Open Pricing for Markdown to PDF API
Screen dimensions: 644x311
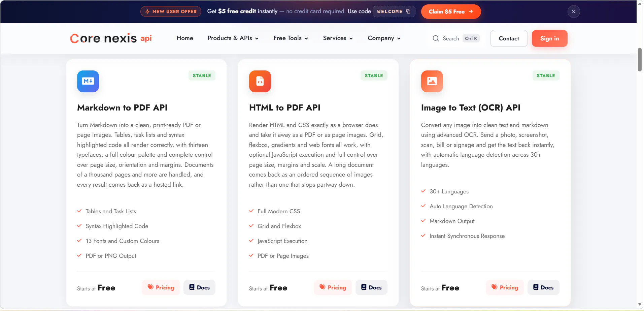[161, 287]
